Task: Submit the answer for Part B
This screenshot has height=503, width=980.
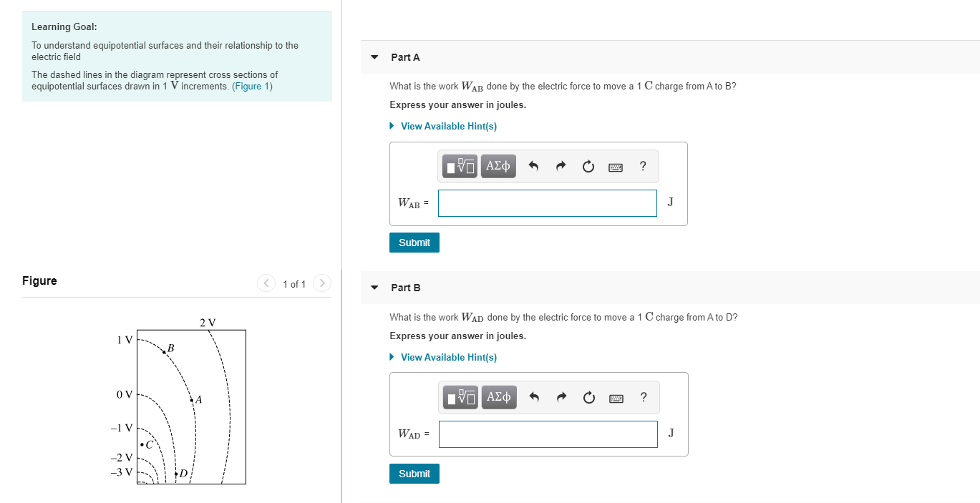Action: tap(414, 474)
